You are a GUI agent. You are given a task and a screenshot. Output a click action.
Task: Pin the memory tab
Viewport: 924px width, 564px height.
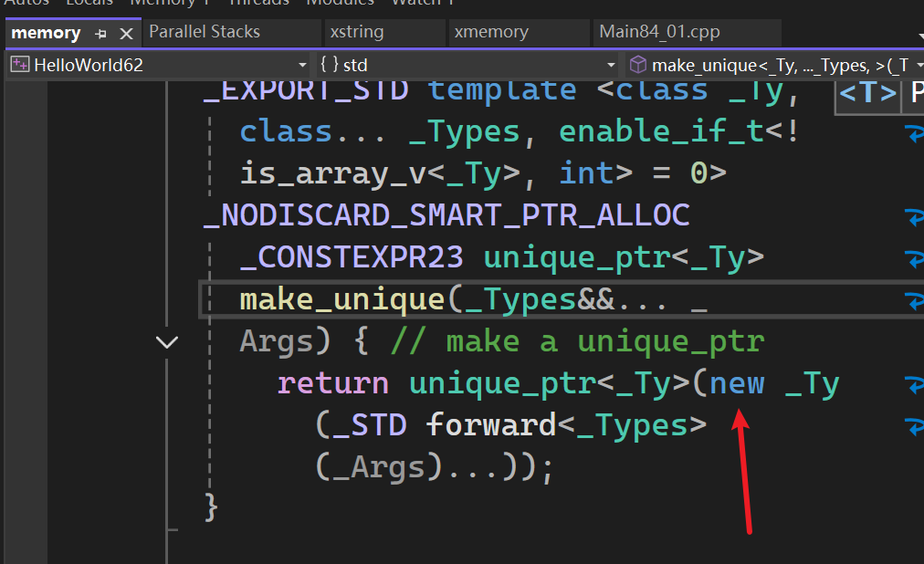101,33
